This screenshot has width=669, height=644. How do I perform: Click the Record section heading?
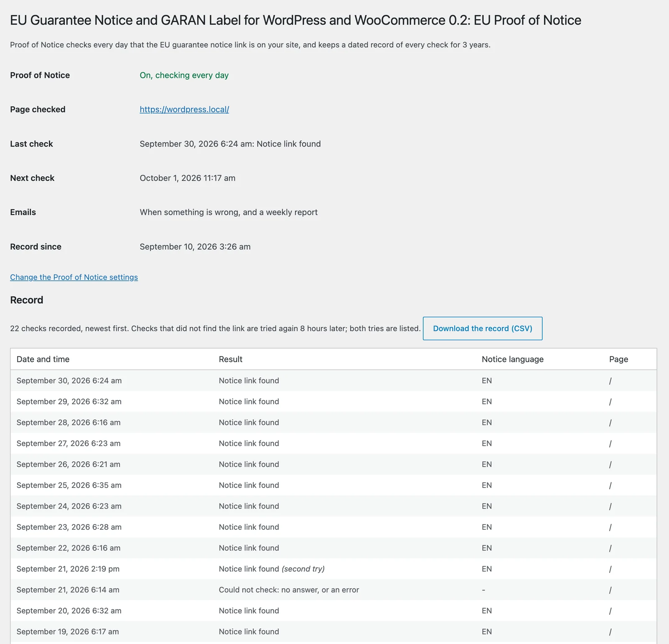coord(27,300)
